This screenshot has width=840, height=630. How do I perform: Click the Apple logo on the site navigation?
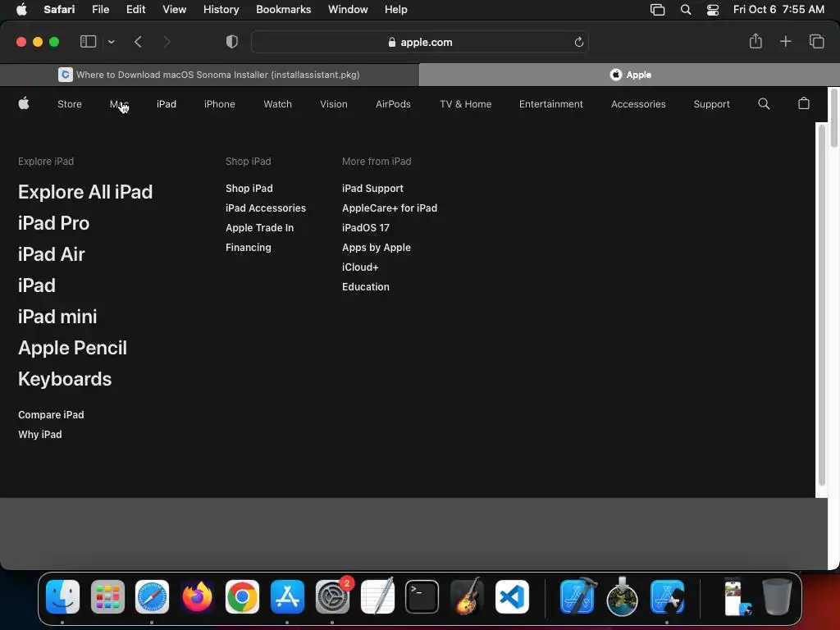(24, 103)
